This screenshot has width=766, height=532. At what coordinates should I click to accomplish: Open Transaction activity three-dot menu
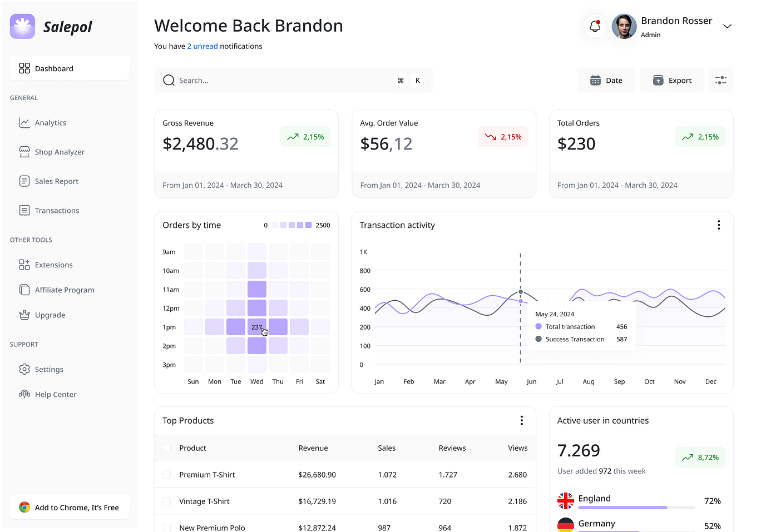coord(719,225)
